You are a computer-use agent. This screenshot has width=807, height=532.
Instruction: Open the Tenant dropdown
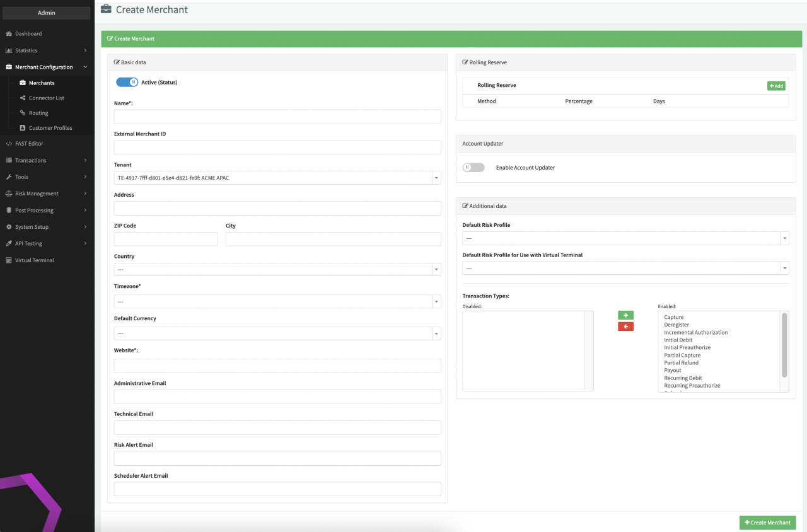pyautogui.click(x=436, y=177)
